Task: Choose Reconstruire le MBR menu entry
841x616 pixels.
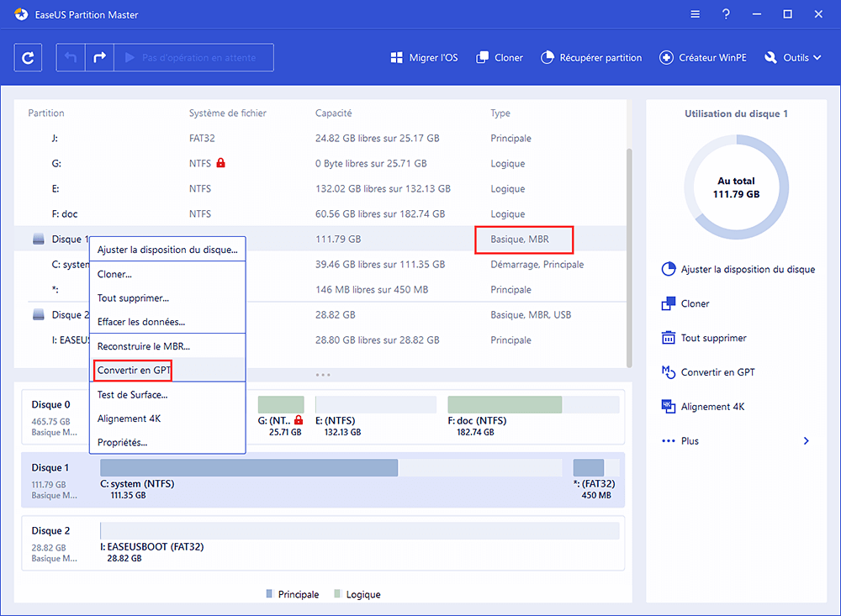Action: [143, 345]
